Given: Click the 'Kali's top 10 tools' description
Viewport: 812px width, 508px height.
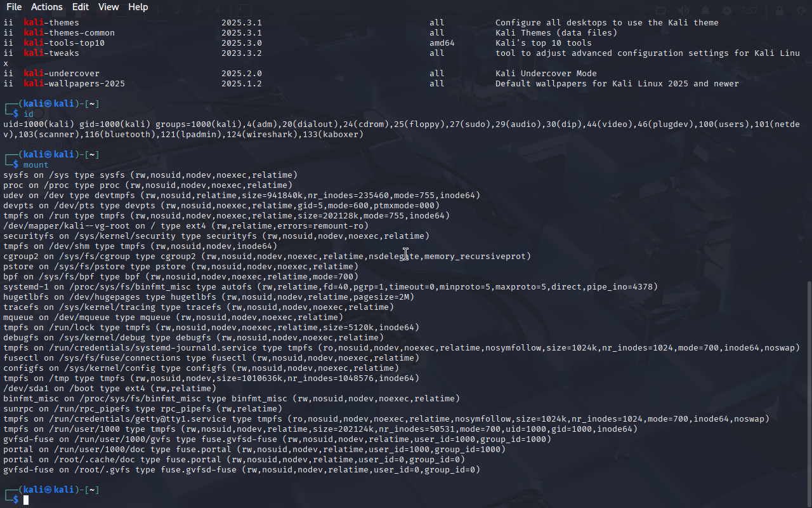Looking at the screenshot, I should (x=544, y=43).
